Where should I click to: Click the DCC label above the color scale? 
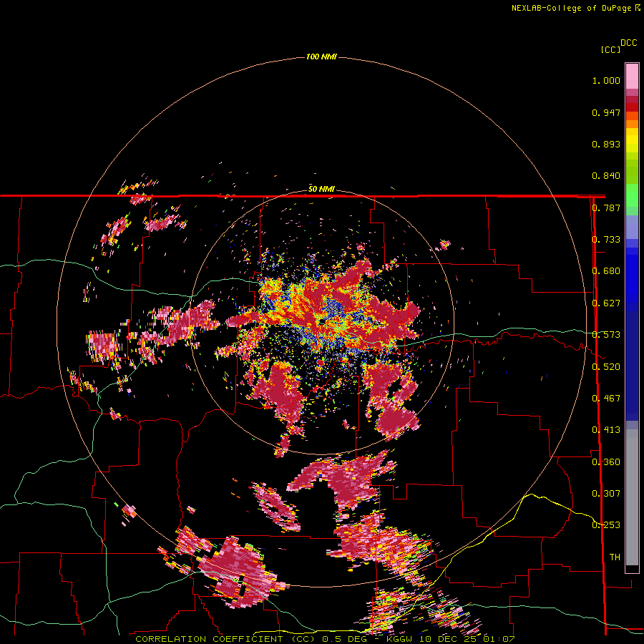coord(629,43)
